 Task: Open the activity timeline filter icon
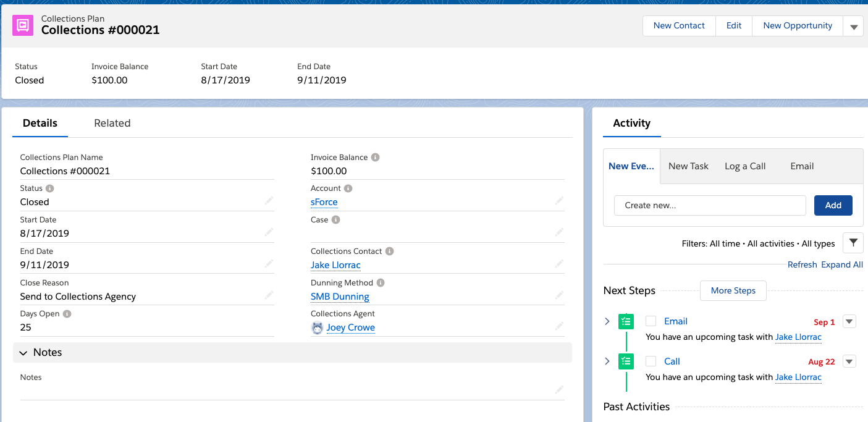[853, 243]
